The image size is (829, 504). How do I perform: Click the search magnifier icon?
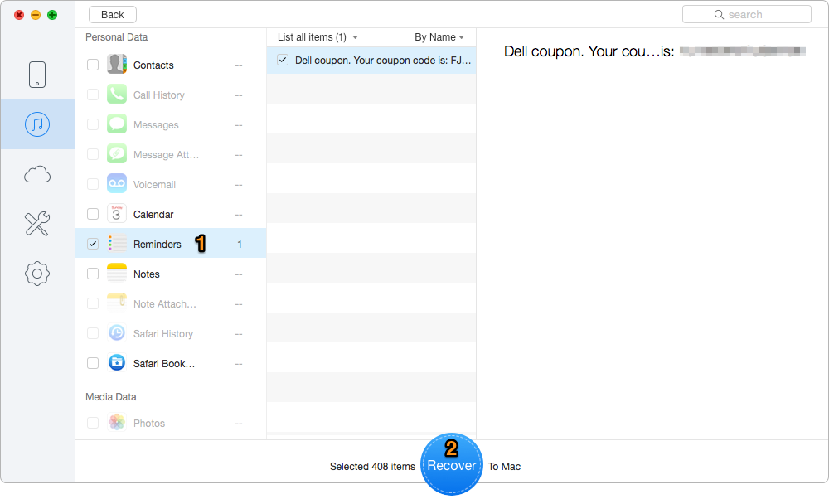[719, 15]
